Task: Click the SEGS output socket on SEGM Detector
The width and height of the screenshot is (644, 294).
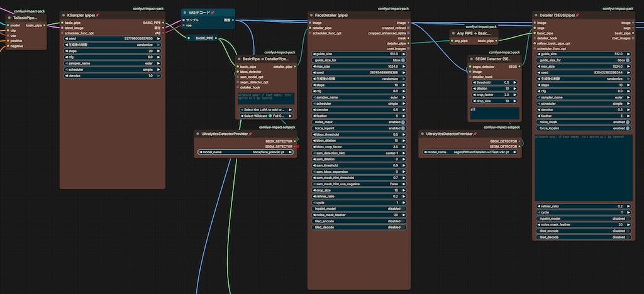Action: coord(520,67)
